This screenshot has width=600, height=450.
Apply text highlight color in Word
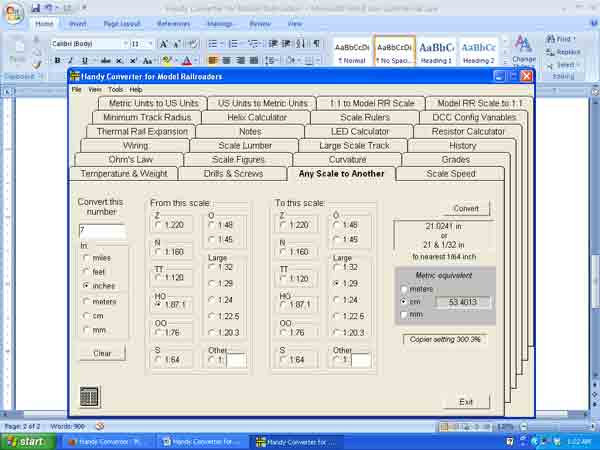[x=166, y=60]
